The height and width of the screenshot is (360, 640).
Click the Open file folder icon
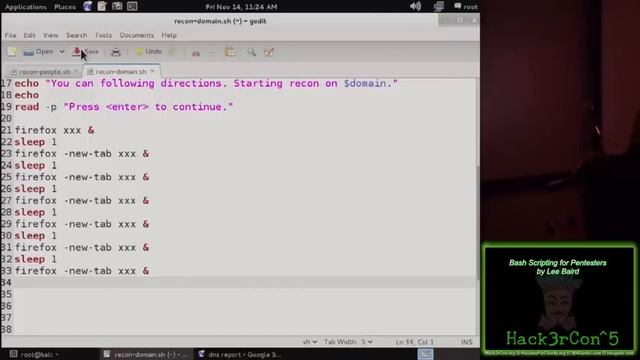coord(28,52)
